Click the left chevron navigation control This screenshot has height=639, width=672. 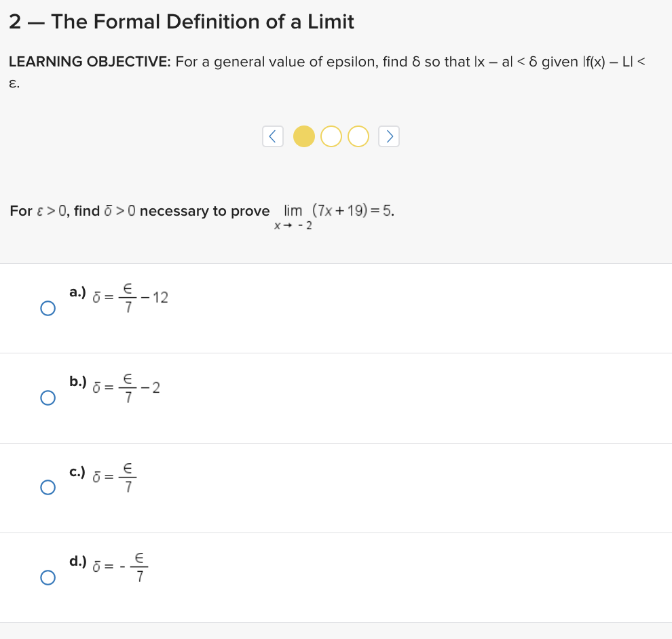272,136
